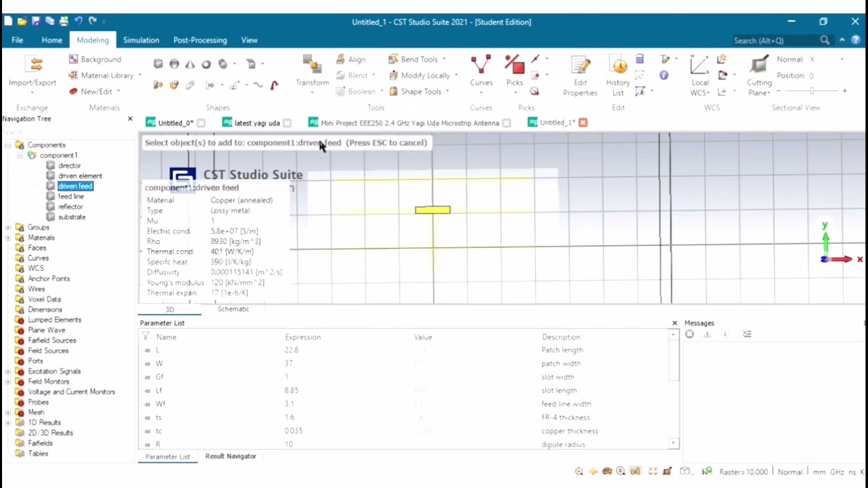Toggle info messages filter

pos(724,334)
